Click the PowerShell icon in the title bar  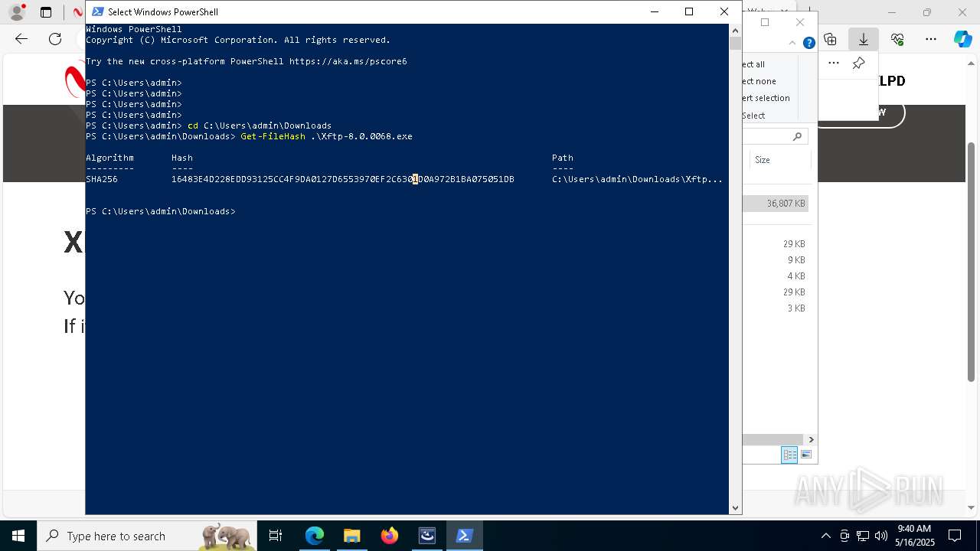97,11
